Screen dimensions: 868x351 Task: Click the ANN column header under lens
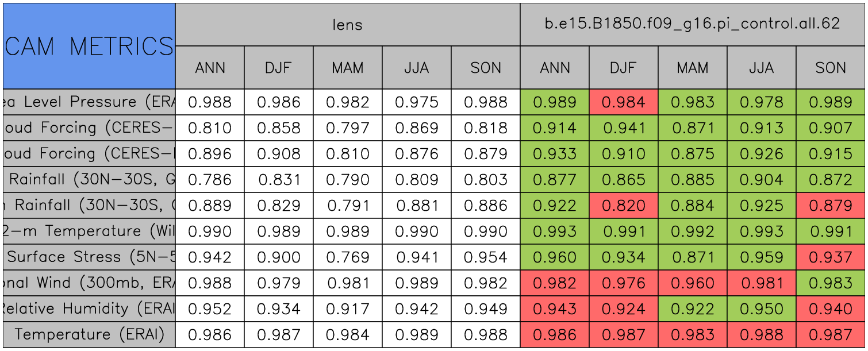tap(210, 68)
